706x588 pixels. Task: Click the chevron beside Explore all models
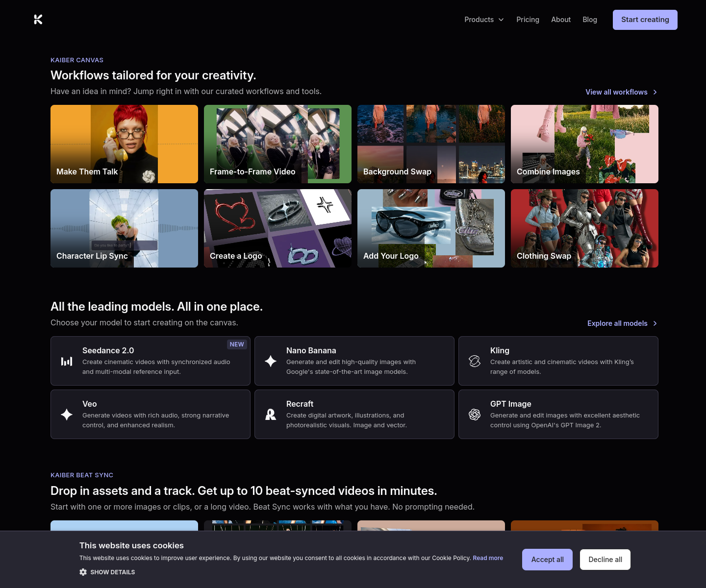655,323
